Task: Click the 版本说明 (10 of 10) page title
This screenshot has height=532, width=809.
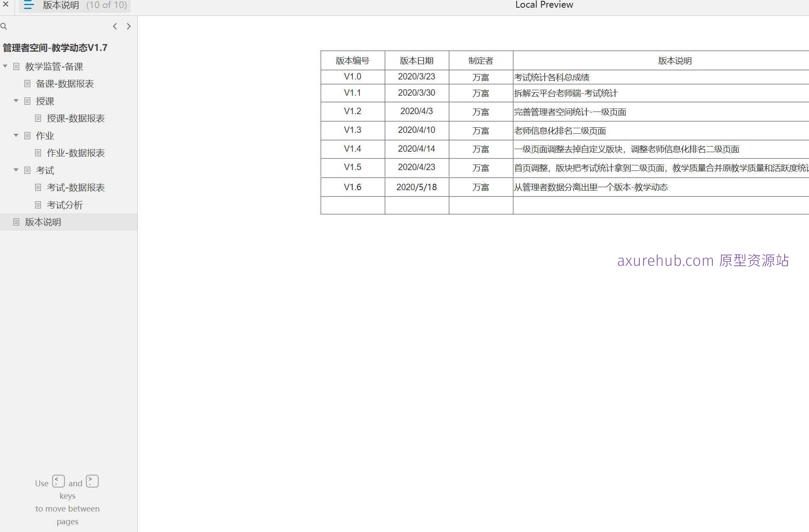Action: point(85,5)
